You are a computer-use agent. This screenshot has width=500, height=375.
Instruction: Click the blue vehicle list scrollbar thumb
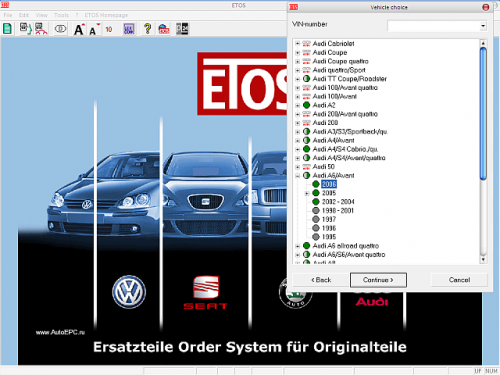point(483,113)
